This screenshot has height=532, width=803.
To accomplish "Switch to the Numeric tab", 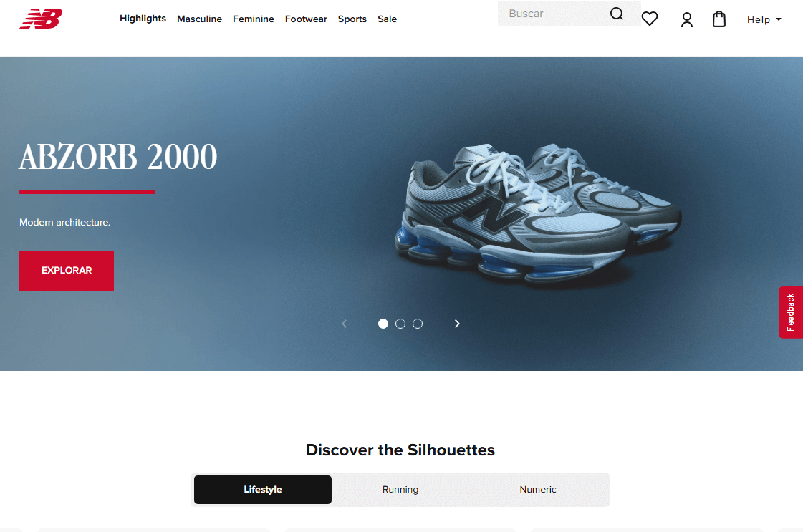I will pyautogui.click(x=538, y=490).
